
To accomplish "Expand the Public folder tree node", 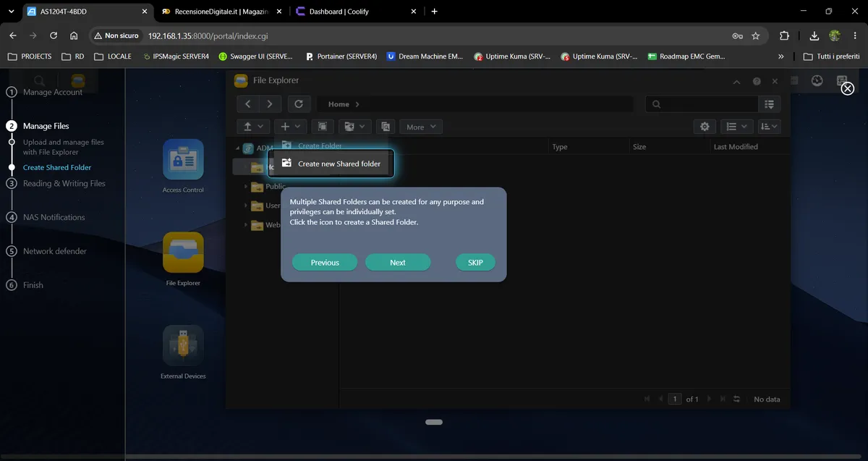I will point(247,186).
